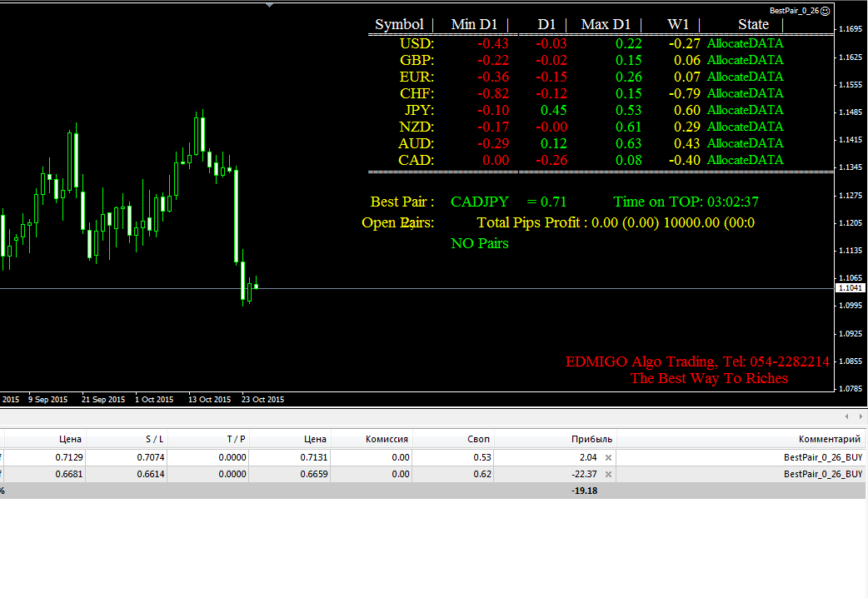This screenshot has width=868, height=598.
Task: Select current price cell 0.7131
Action: coord(314,457)
